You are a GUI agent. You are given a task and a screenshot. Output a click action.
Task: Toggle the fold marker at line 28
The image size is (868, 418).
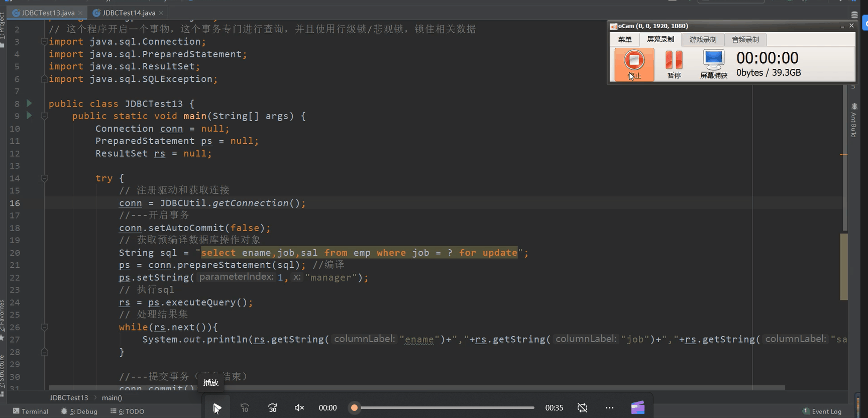[44, 352]
